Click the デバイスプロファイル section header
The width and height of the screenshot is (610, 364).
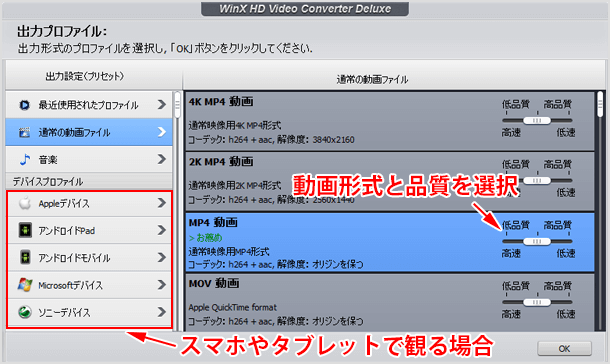coord(89,182)
